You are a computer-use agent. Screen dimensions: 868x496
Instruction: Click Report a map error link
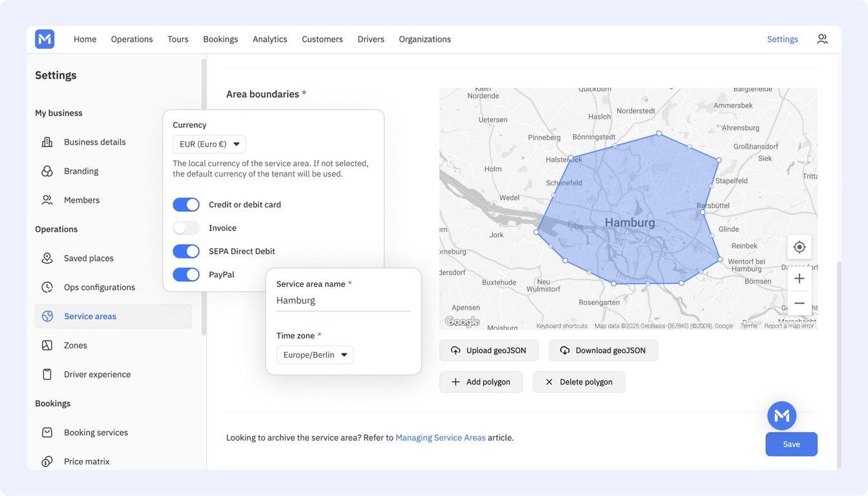(x=789, y=326)
